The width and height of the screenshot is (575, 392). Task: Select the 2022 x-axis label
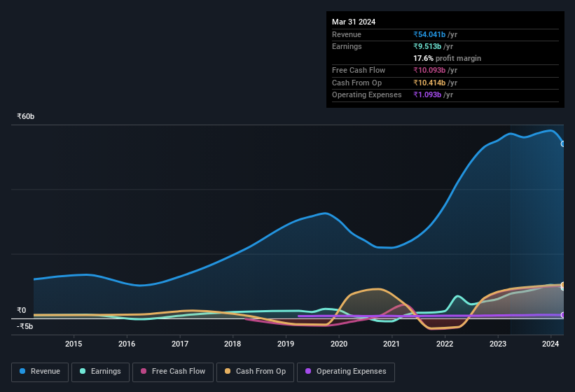(445, 344)
